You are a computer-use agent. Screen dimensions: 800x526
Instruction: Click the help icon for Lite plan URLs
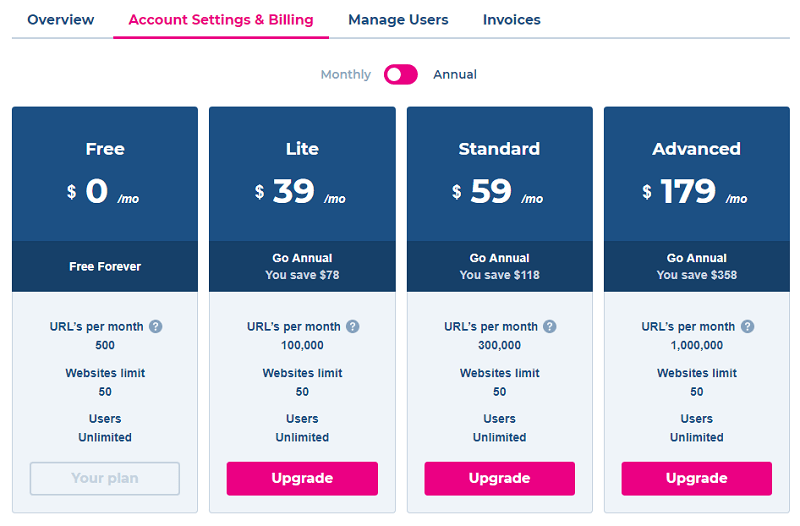[x=353, y=327]
